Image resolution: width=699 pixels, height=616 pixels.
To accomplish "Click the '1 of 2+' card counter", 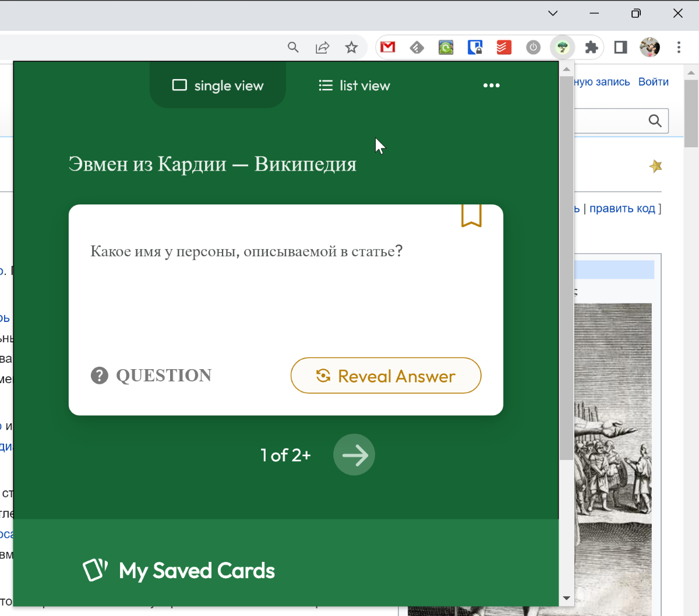I will [285, 455].
